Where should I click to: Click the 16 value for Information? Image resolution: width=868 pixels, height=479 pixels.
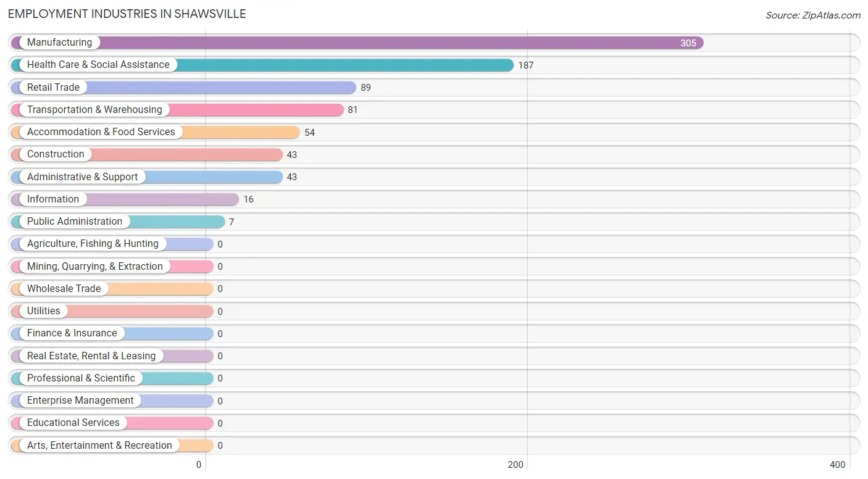[x=248, y=199]
